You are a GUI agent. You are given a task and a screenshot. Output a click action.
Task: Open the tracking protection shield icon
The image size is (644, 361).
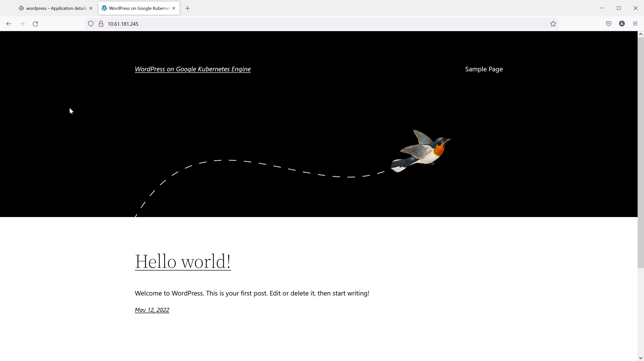point(91,24)
